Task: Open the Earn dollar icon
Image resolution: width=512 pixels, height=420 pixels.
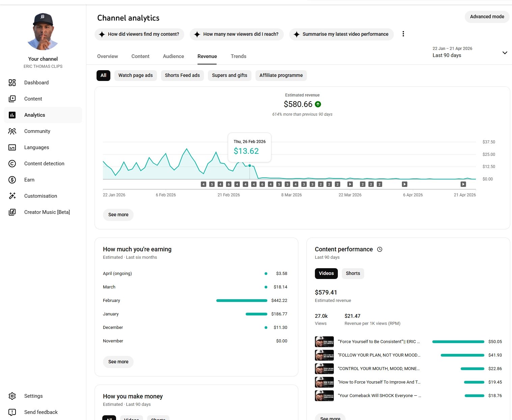Action: [x=12, y=180]
